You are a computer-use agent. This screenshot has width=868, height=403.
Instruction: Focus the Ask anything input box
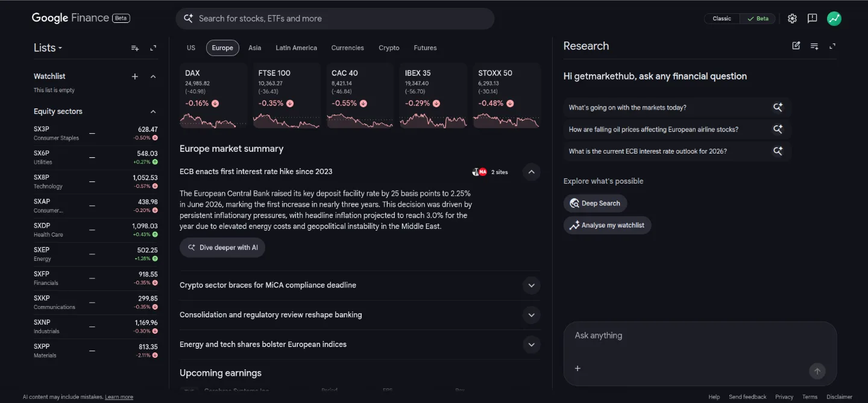click(x=700, y=354)
